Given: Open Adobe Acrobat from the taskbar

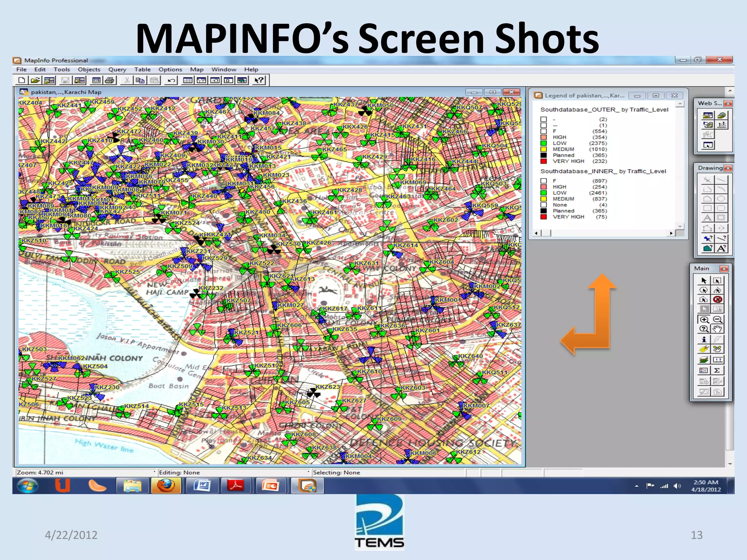Looking at the screenshot, I should [x=236, y=486].
